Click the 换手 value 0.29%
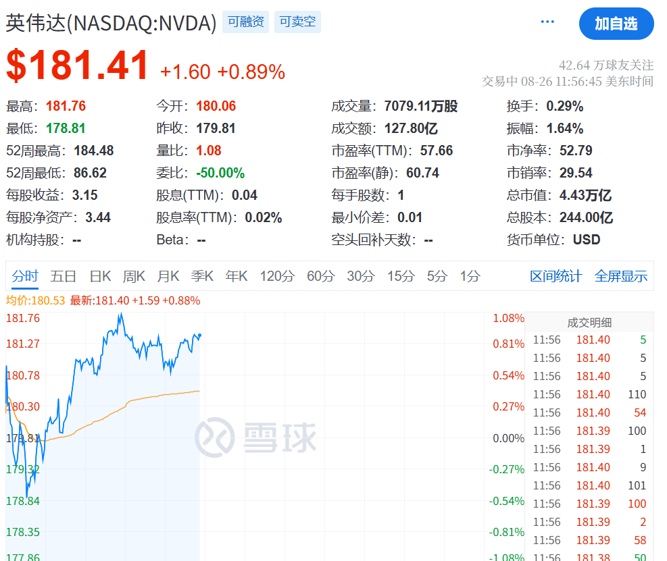The width and height of the screenshot is (667, 561). [x=565, y=106]
